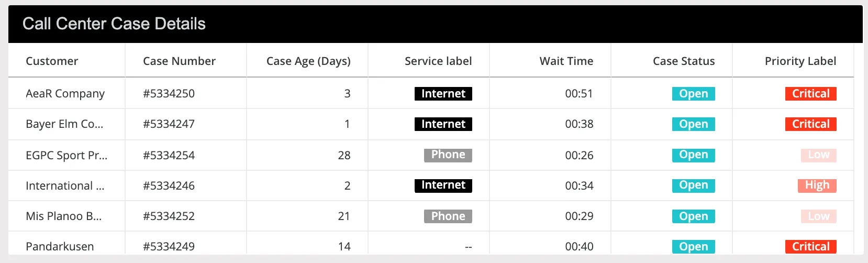
Task: Click the Open status for Mis Planoo
Action: [x=693, y=216]
